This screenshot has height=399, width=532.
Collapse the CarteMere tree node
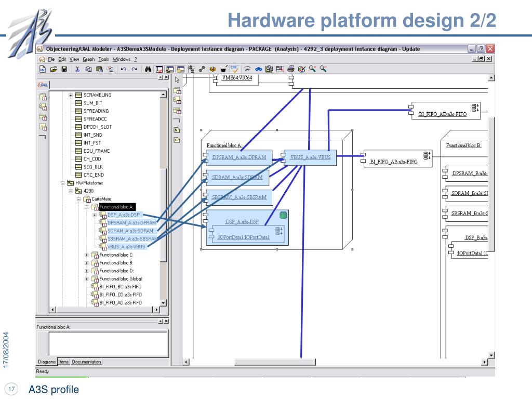click(78, 199)
